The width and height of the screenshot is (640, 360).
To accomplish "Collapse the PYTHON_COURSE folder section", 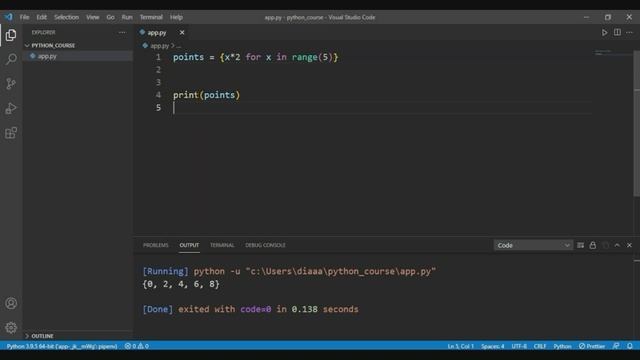I will click(x=53, y=45).
